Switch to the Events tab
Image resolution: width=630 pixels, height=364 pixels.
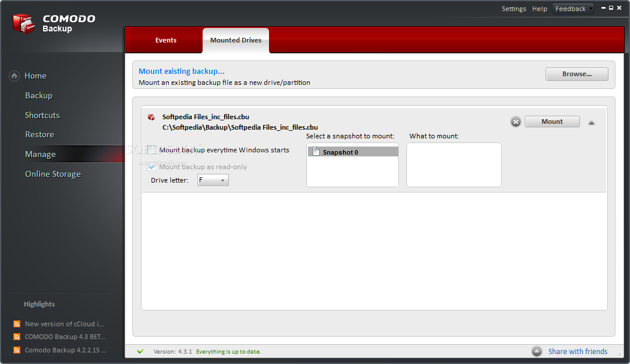coord(165,40)
